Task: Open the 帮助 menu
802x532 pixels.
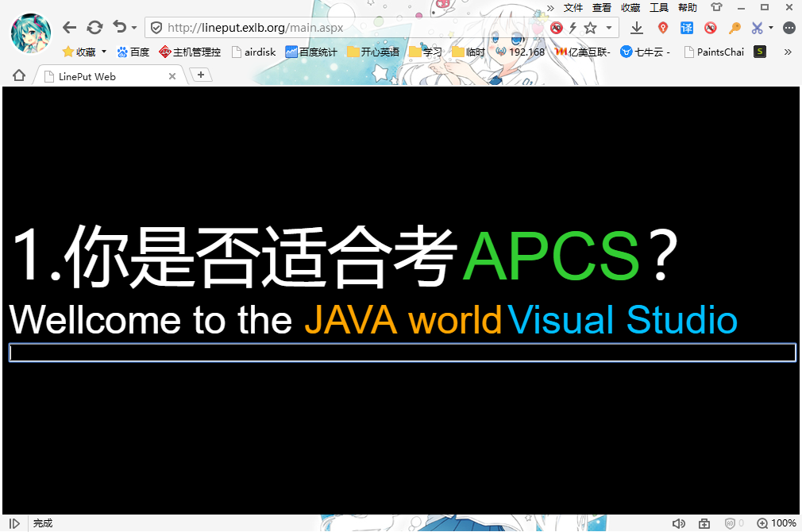Action: 688,8
